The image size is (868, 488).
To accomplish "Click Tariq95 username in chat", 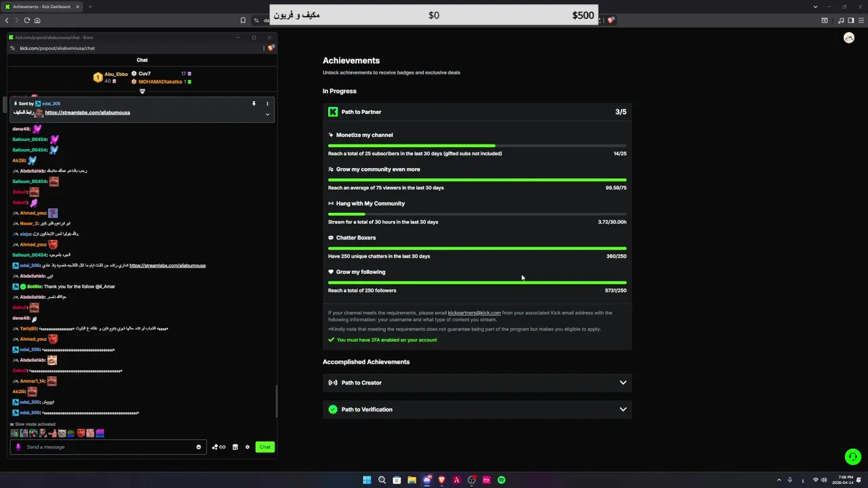I will pyautogui.click(x=28, y=329).
